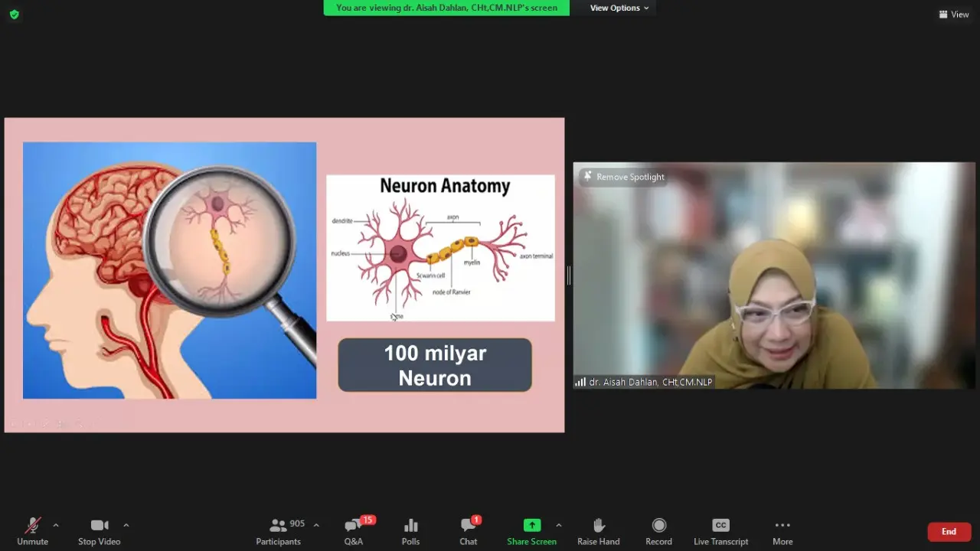Open the Chat panel
The image size is (980, 551).
pos(469,532)
